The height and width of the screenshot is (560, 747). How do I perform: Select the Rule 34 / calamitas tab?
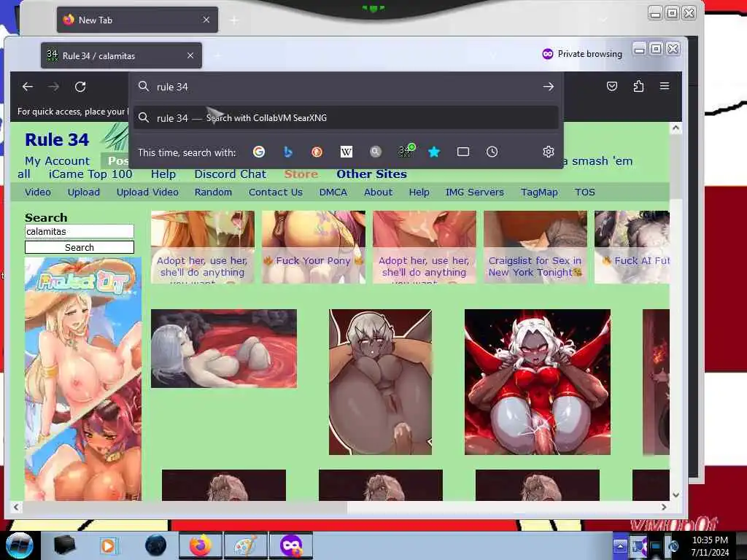point(121,55)
